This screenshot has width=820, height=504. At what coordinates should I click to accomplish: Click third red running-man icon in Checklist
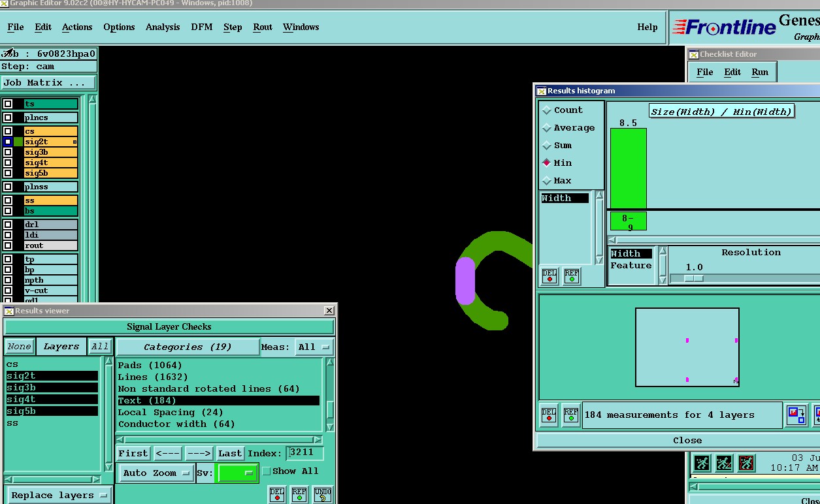[747, 464]
